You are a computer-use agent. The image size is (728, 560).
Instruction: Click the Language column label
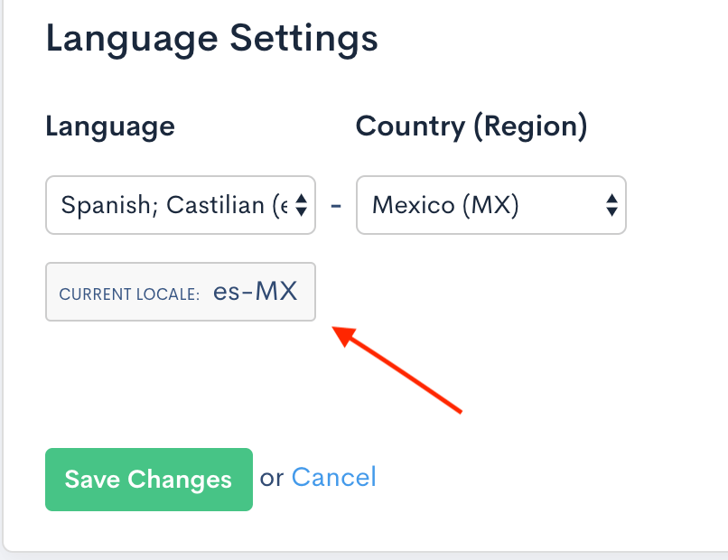click(x=109, y=126)
